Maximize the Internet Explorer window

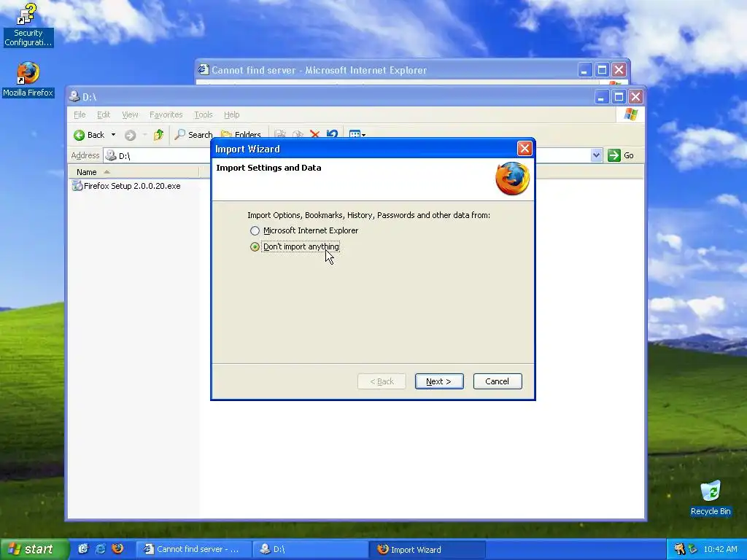pos(602,70)
